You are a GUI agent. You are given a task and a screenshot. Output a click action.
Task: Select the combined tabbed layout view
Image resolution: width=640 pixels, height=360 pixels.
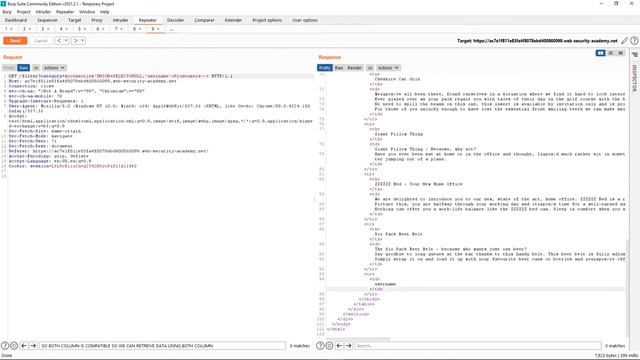point(621,53)
